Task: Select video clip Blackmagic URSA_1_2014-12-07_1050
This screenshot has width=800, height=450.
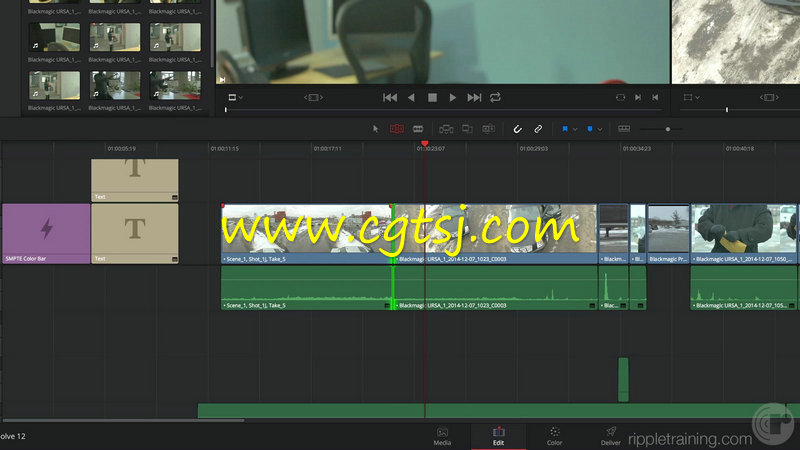Action: click(744, 234)
